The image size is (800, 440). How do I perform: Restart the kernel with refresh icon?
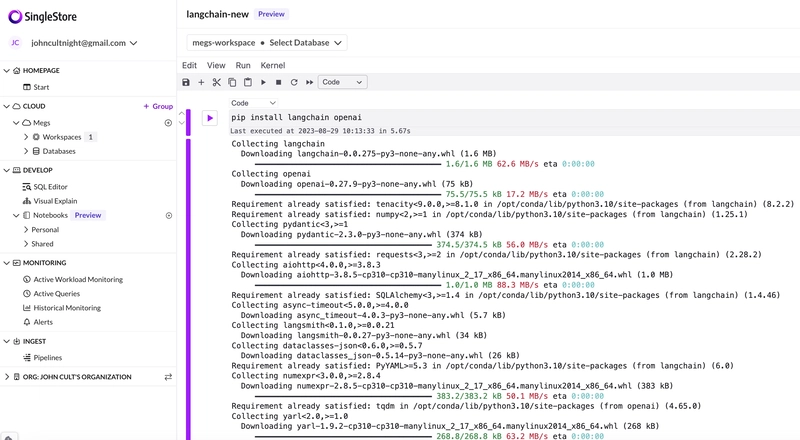[x=294, y=82]
